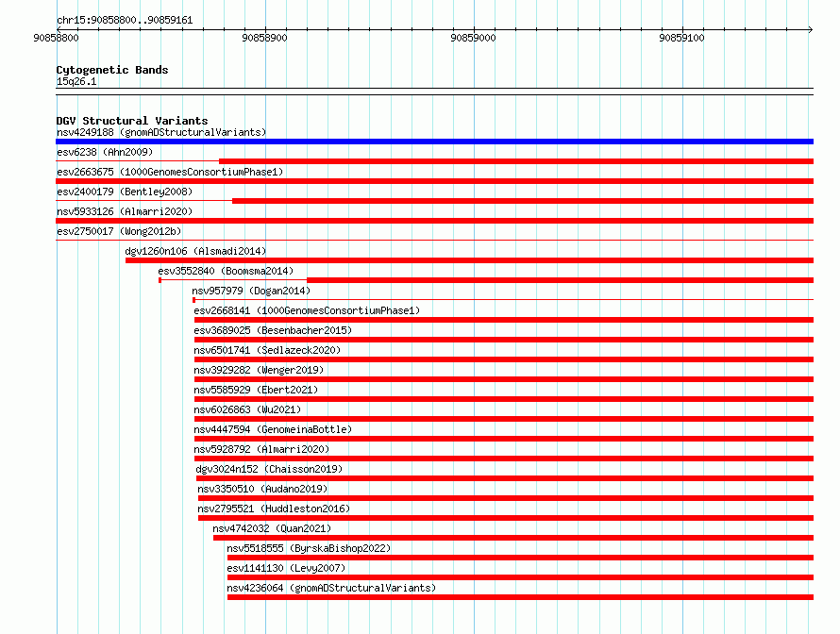
Task: Select esv2750017 (Wong2012b) variant label
Action: pyautogui.click(x=119, y=231)
